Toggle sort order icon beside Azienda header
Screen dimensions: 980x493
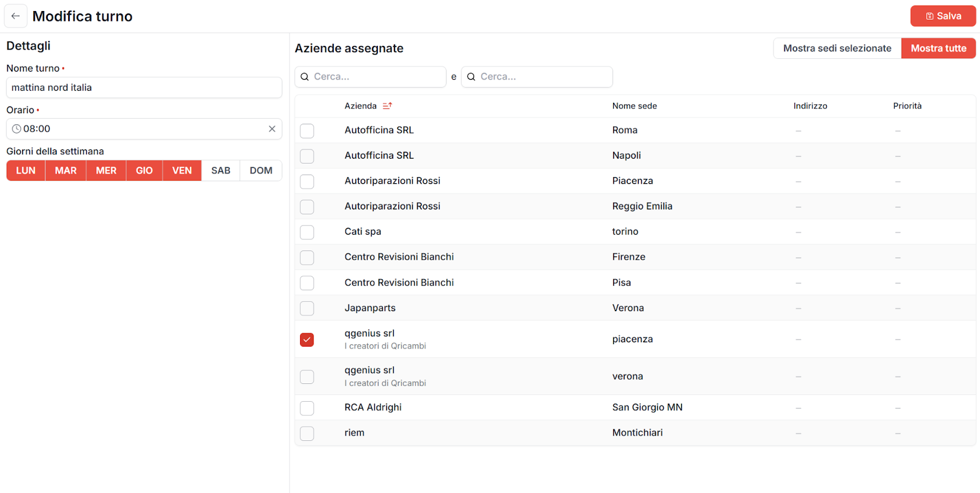387,106
